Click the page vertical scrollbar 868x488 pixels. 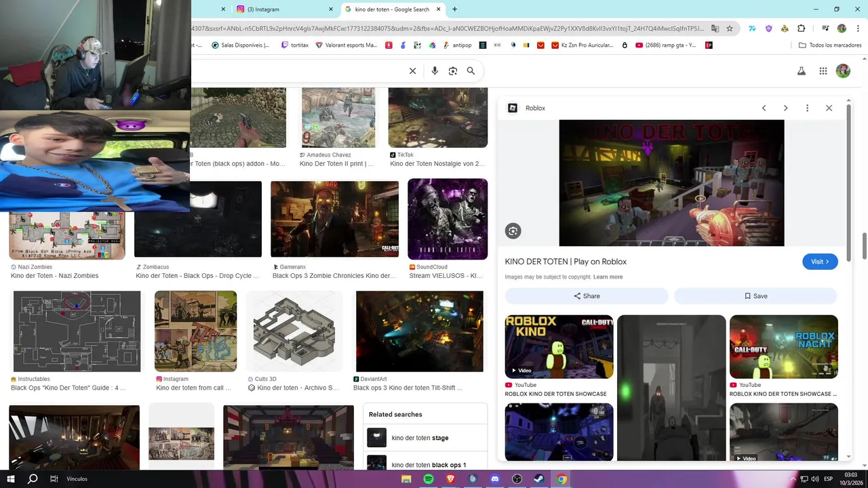[x=865, y=245]
